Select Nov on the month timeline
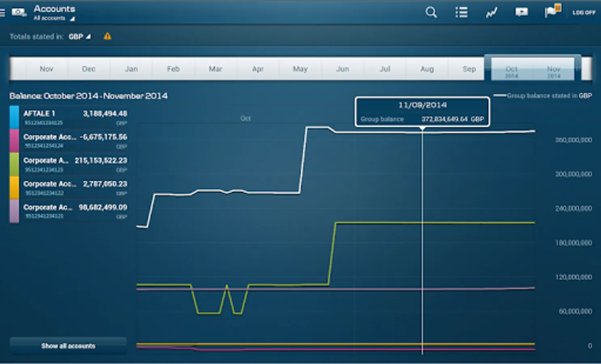This screenshot has height=364, width=601. (x=47, y=69)
